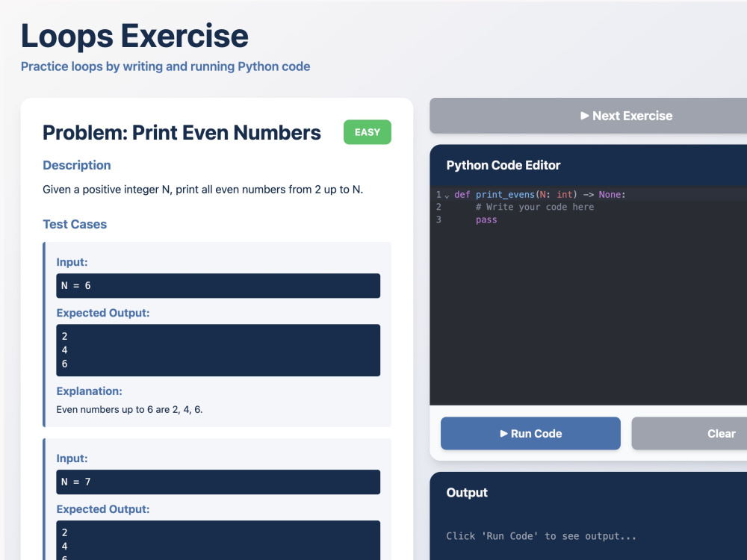Click the first Expected Output box with 2 4 6
Image resolution: width=747 pixels, height=560 pixels.
coord(218,350)
